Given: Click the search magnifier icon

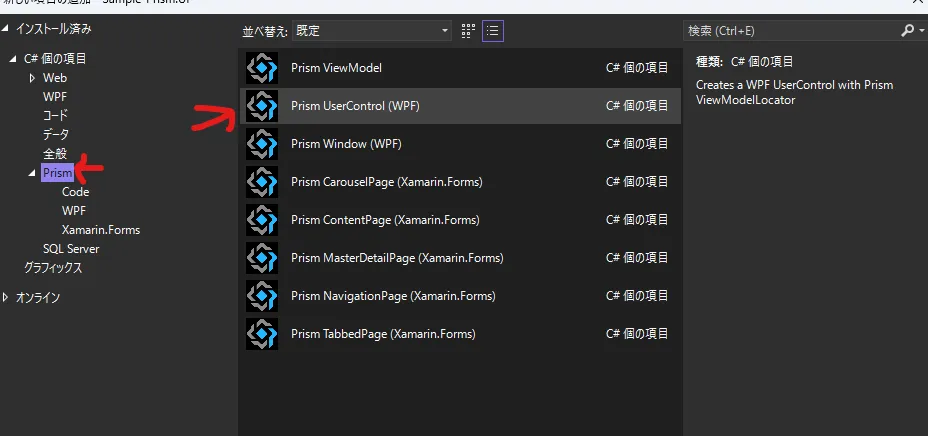Looking at the screenshot, I should (907, 31).
